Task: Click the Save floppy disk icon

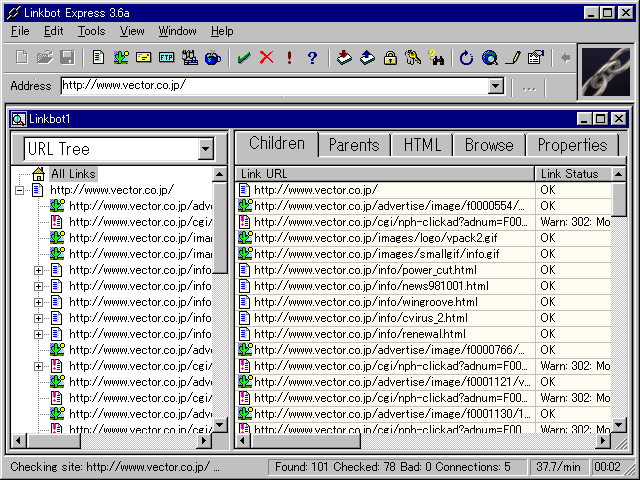Action: point(67,58)
